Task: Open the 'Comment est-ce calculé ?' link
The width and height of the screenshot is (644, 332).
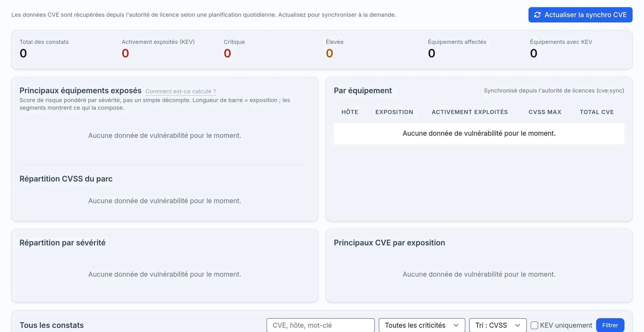Action: 181,91
